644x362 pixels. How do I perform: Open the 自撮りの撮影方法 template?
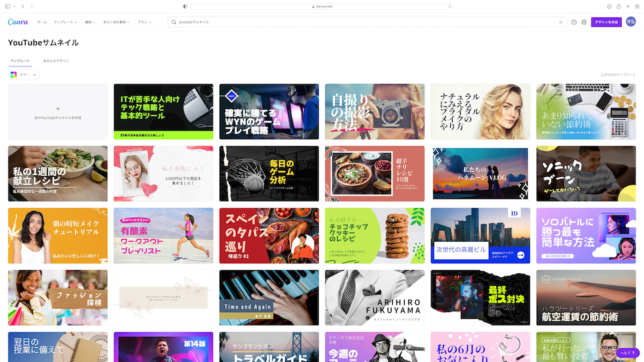[375, 112]
